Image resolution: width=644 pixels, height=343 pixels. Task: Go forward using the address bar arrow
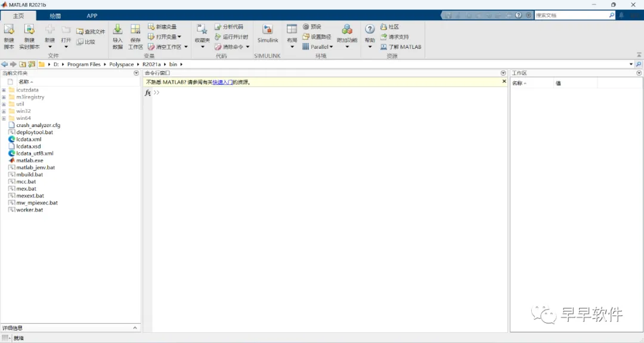point(14,64)
